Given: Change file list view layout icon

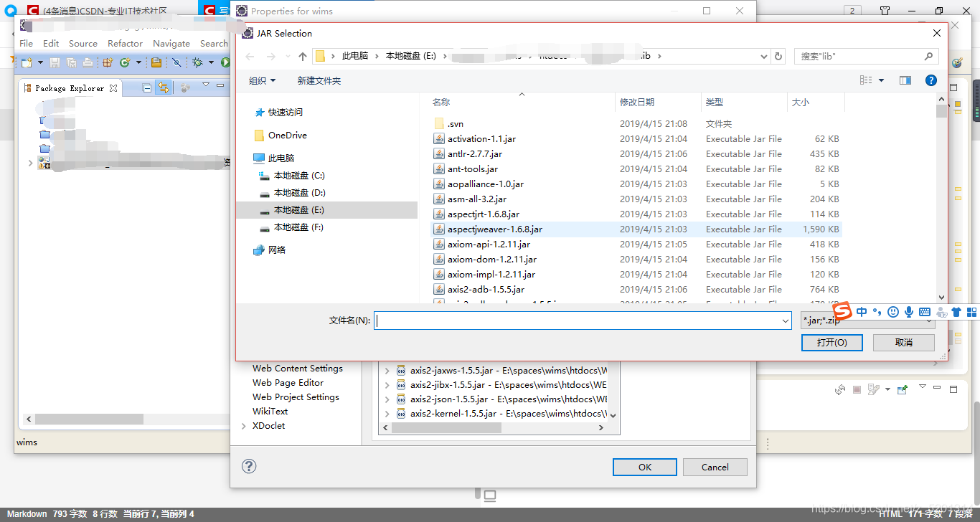Looking at the screenshot, I should (867, 80).
